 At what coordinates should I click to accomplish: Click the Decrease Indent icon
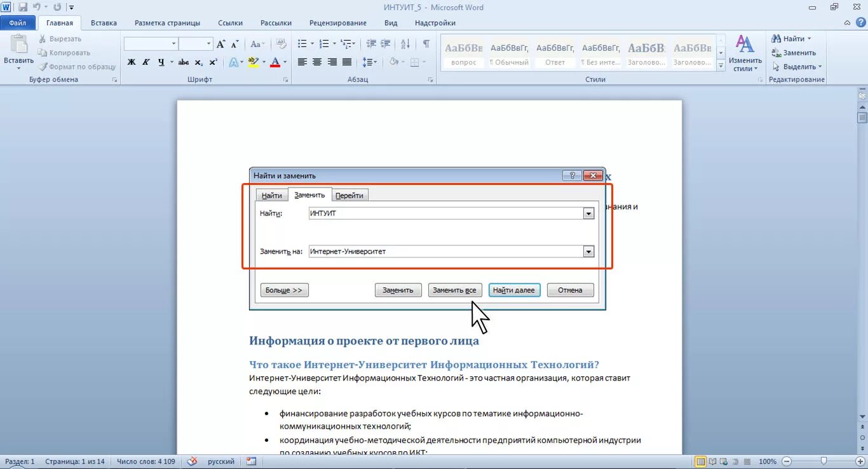[x=371, y=44]
